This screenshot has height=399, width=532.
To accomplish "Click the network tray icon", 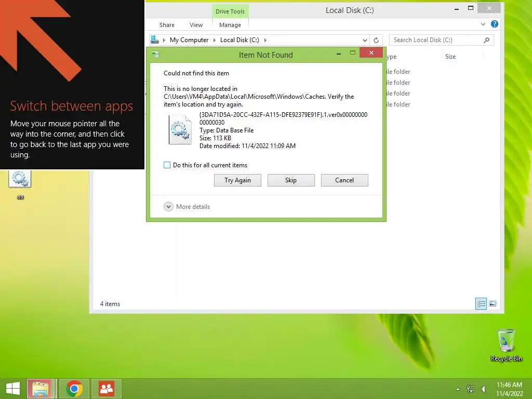I will tap(471, 389).
